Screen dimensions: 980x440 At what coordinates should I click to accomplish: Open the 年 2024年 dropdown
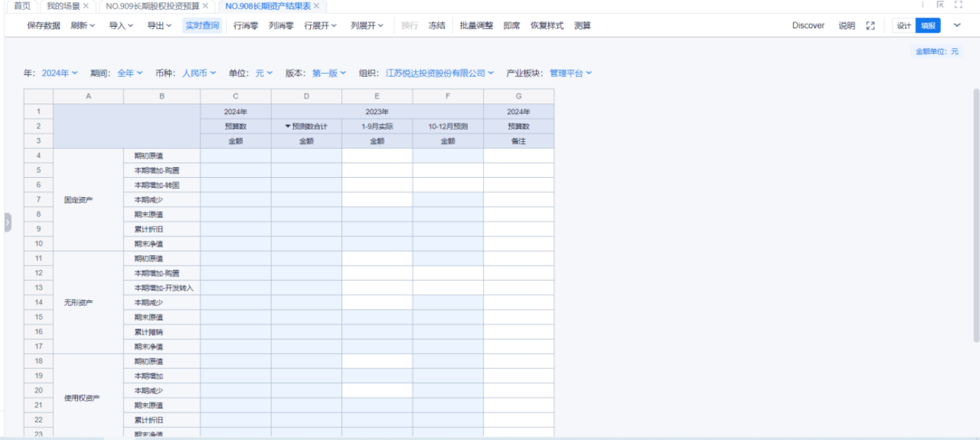coord(59,73)
